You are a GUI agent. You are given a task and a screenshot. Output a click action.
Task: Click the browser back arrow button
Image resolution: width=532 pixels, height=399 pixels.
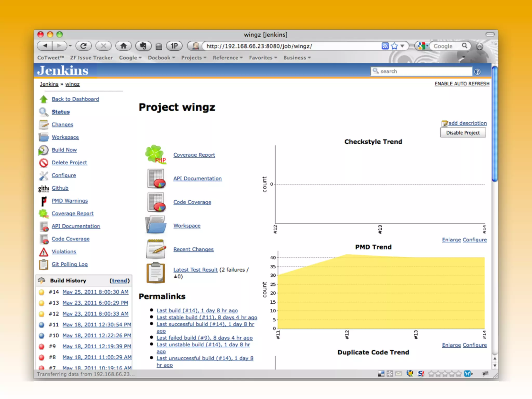[45, 46]
